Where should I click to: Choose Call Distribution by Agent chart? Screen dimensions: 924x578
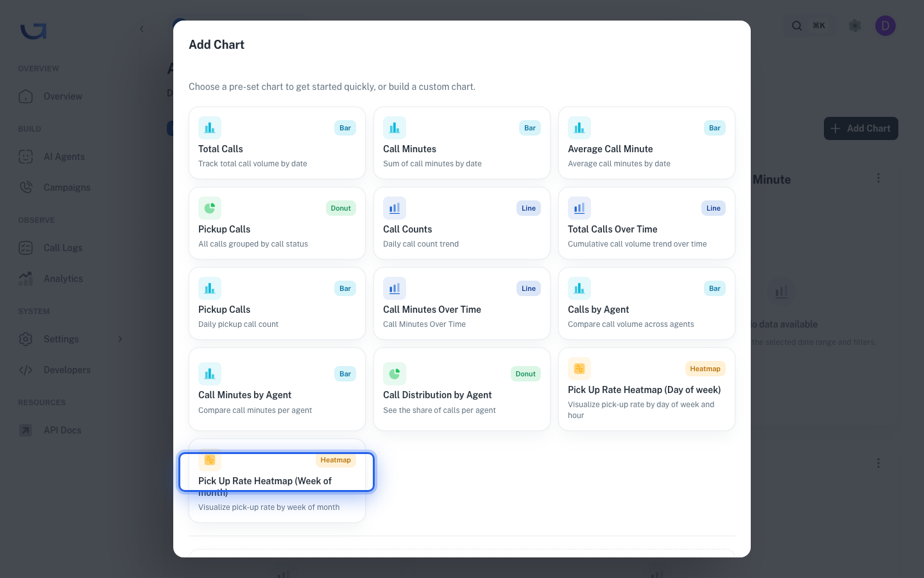(x=462, y=389)
